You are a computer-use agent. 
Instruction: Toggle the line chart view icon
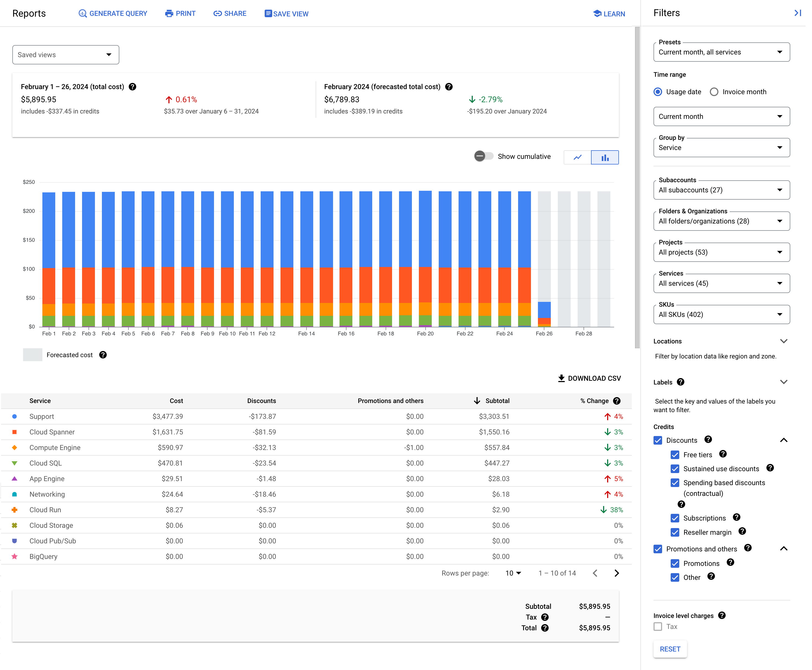pyautogui.click(x=577, y=158)
